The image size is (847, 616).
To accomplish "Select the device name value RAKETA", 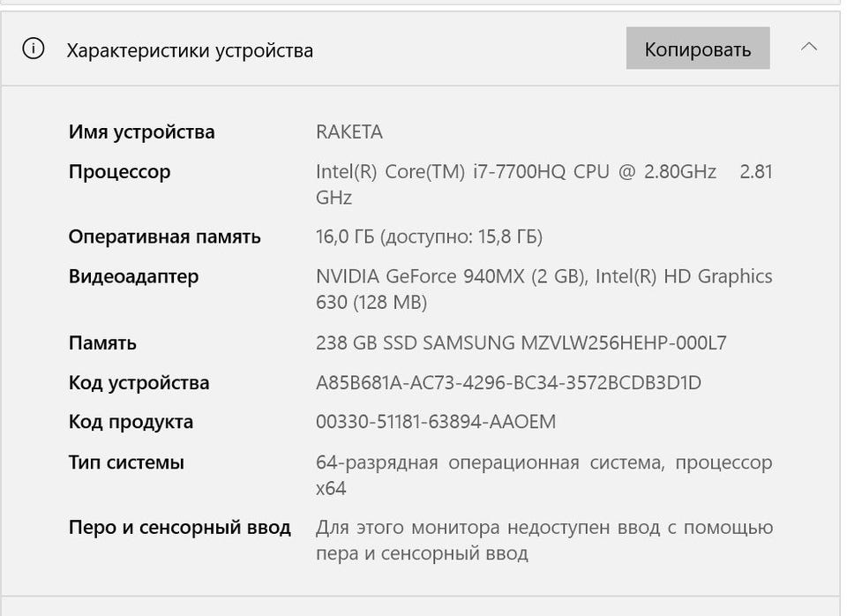I will point(349,131).
